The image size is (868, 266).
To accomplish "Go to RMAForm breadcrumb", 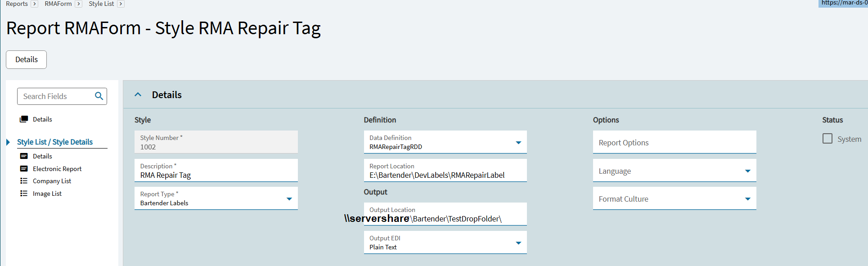I will [x=58, y=4].
